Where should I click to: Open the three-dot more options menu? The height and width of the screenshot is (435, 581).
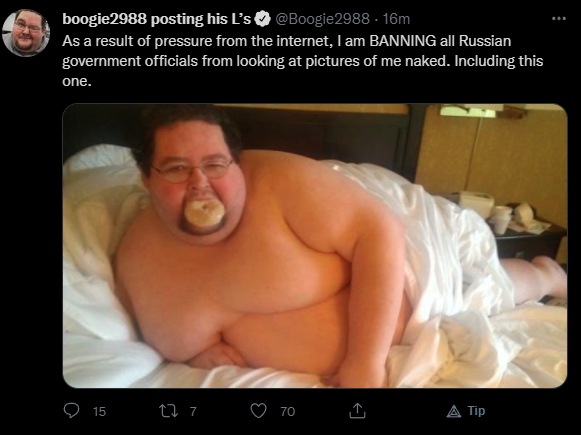pyautogui.click(x=559, y=18)
